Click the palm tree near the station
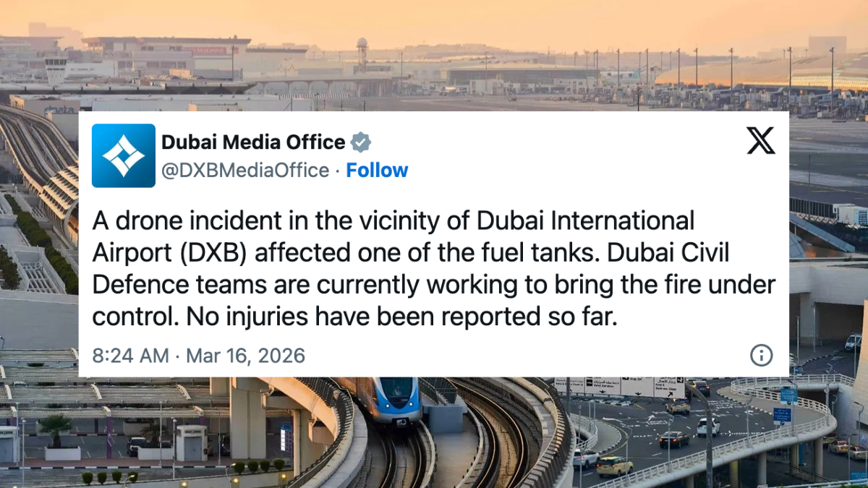The width and height of the screenshot is (868, 488). (56, 427)
